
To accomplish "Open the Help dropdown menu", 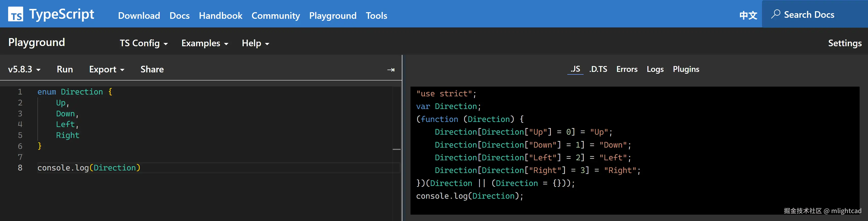I will pyautogui.click(x=255, y=43).
